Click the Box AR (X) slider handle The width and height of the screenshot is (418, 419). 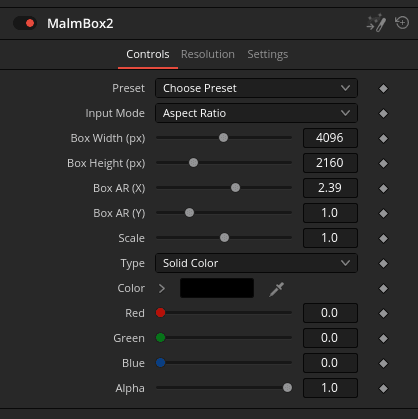click(235, 188)
